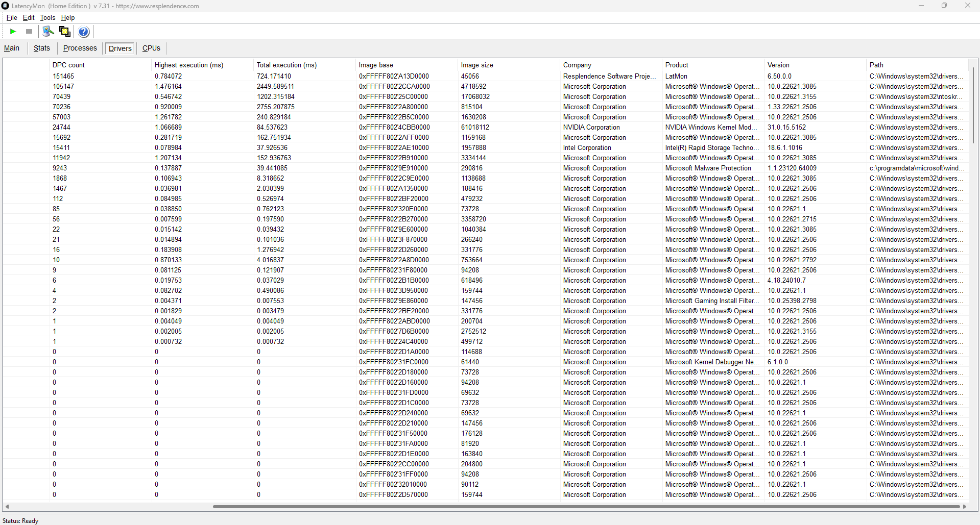Select the Intel Corporation driver row
Image resolution: width=980 pixels, height=525 pixels.
485,147
